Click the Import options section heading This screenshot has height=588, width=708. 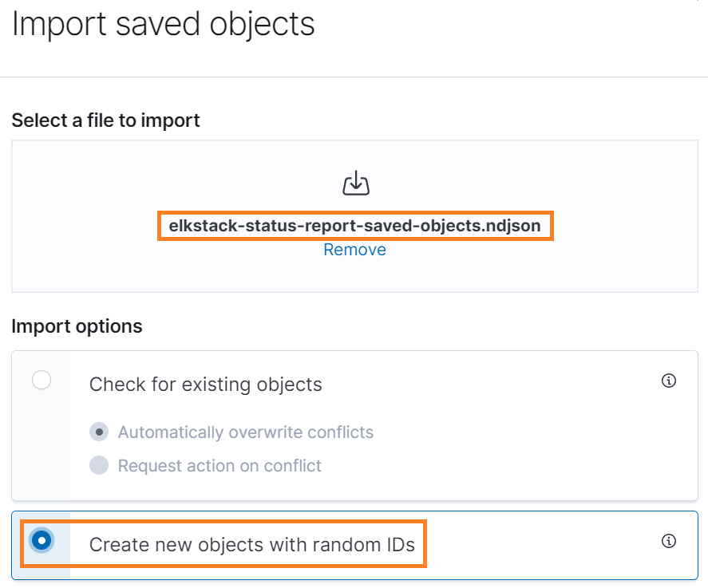pos(77,326)
